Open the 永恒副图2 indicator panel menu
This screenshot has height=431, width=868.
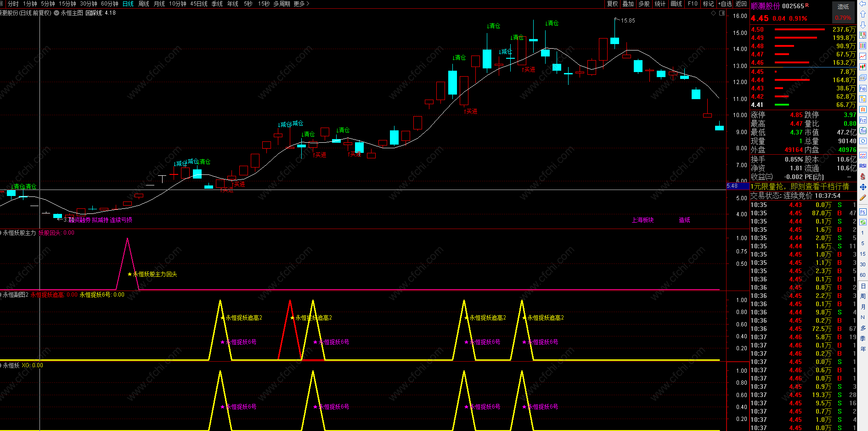(1, 295)
